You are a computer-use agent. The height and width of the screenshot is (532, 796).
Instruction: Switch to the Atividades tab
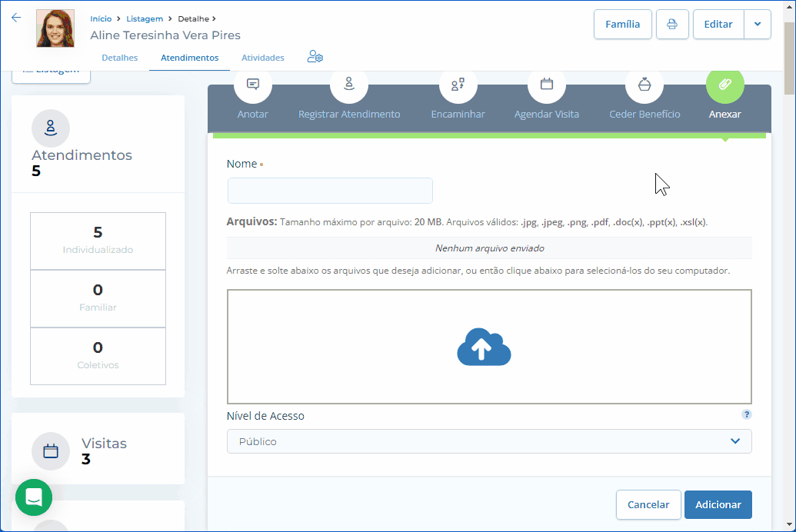click(263, 58)
